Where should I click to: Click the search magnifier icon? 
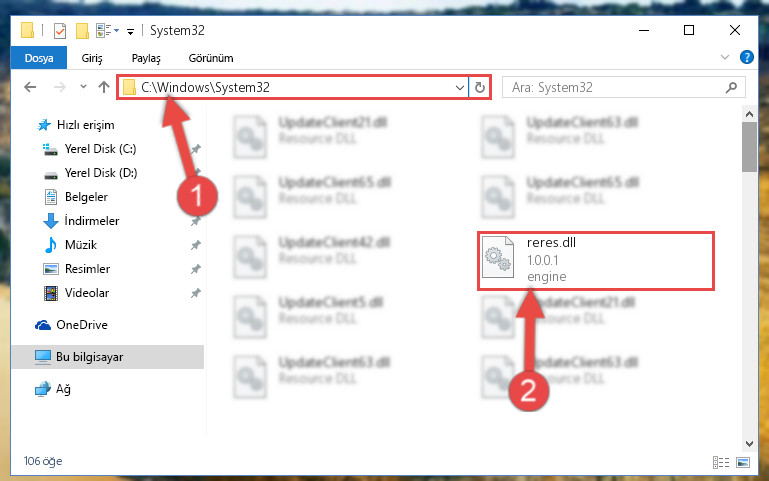click(x=731, y=87)
